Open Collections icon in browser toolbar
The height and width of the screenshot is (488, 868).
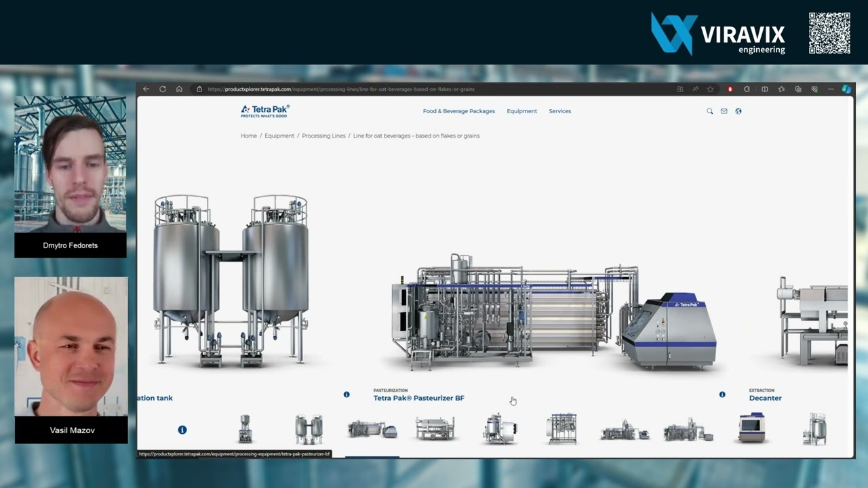798,89
